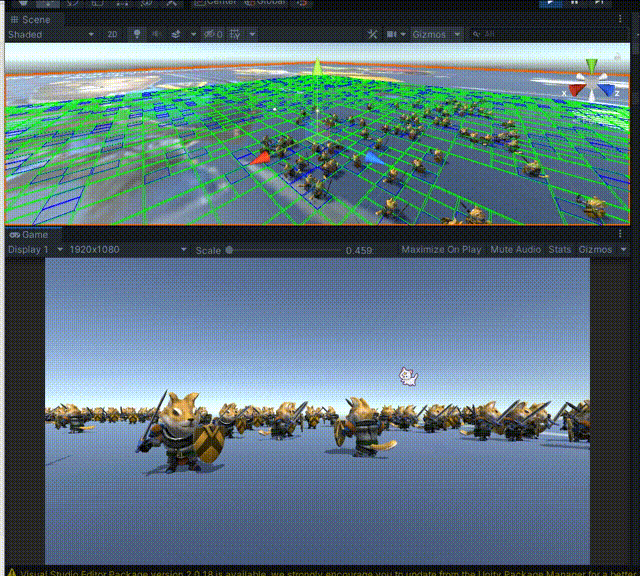
Task: Toggle Scene grid visibility icon
Action: tap(235, 34)
